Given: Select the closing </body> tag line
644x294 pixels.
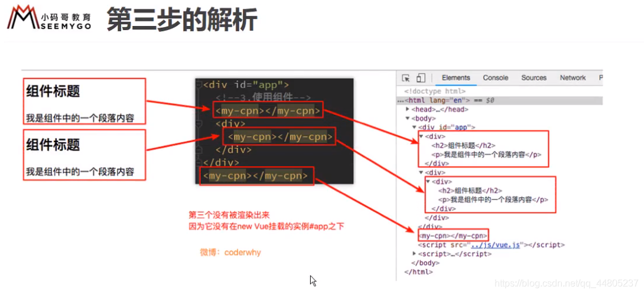Looking at the screenshot, I should (x=425, y=263).
